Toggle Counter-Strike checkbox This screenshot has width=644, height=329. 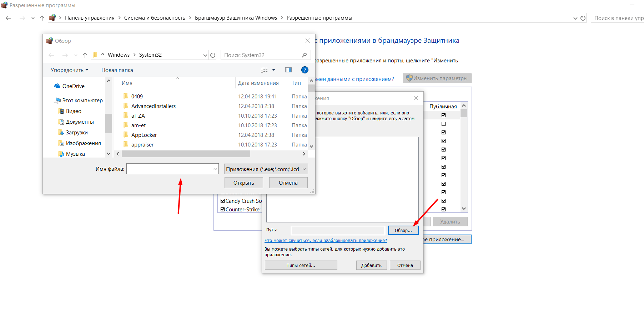223,210
